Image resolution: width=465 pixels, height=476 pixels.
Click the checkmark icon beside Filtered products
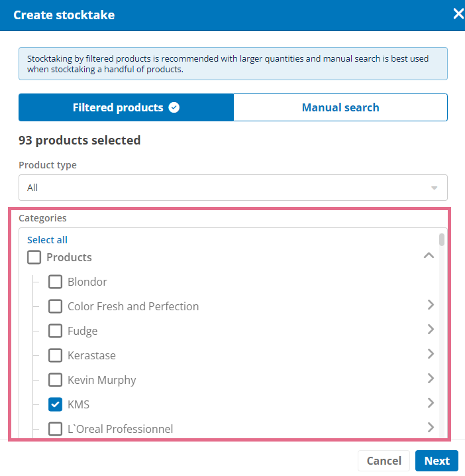click(x=174, y=107)
